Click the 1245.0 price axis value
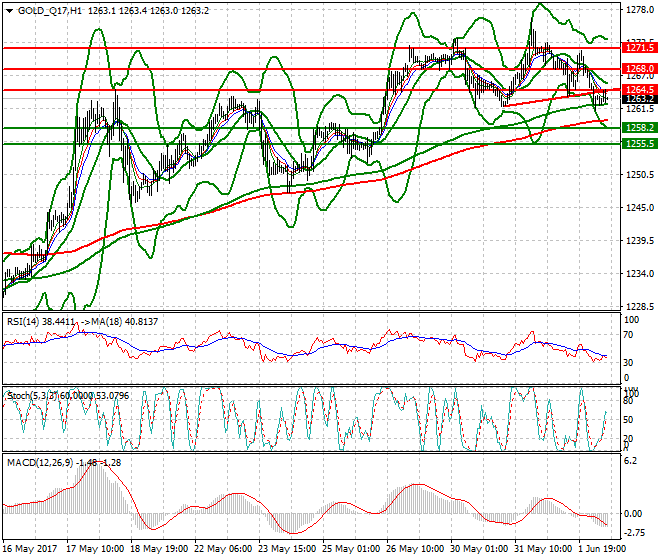The height and width of the screenshot is (560, 660). pos(640,208)
